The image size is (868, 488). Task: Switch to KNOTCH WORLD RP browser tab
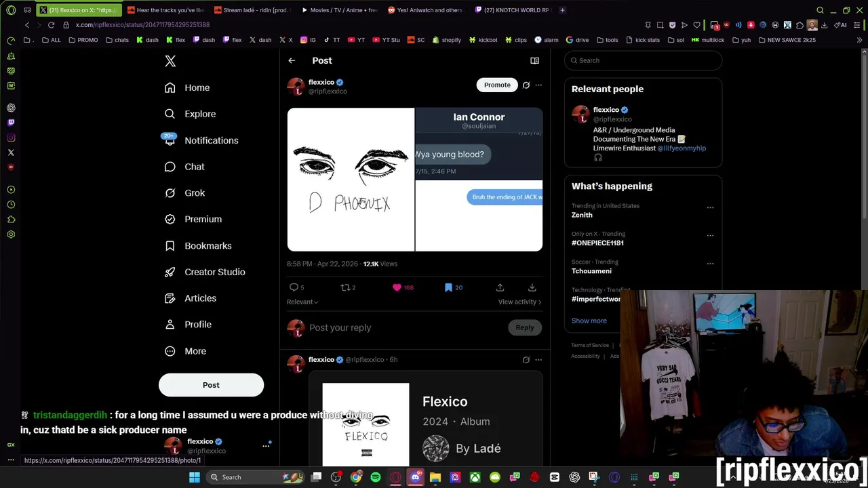pos(513,10)
